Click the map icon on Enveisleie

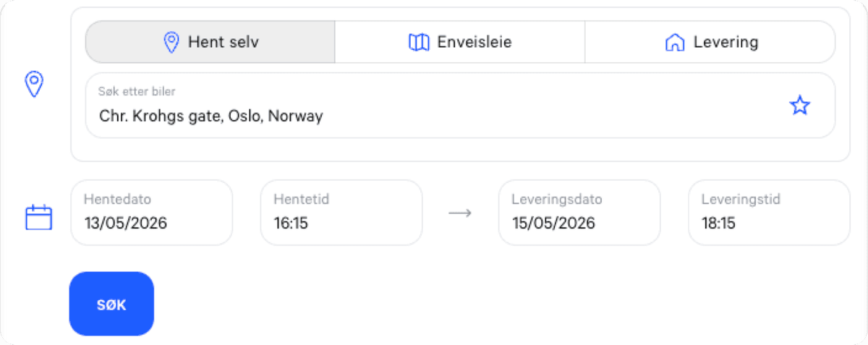pos(419,43)
